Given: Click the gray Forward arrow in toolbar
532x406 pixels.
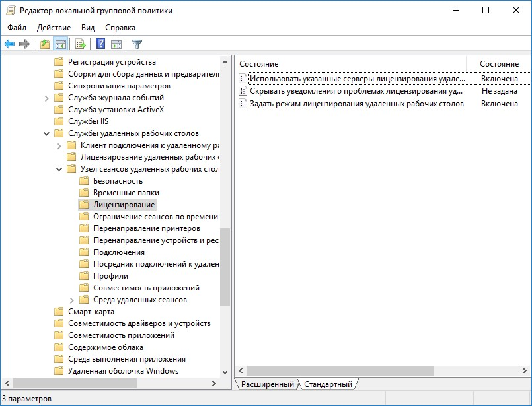Looking at the screenshot, I should coord(24,44).
